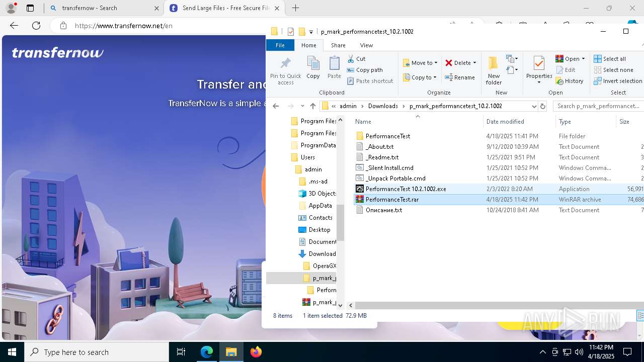Select Desktop in the navigation tree
Image resolution: width=644 pixels, height=362 pixels.
click(x=319, y=230)
